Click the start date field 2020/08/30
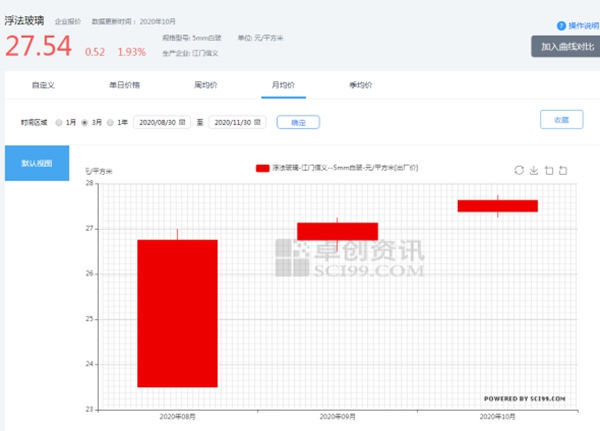The image size is (600, 431). (x=162, y=122)
